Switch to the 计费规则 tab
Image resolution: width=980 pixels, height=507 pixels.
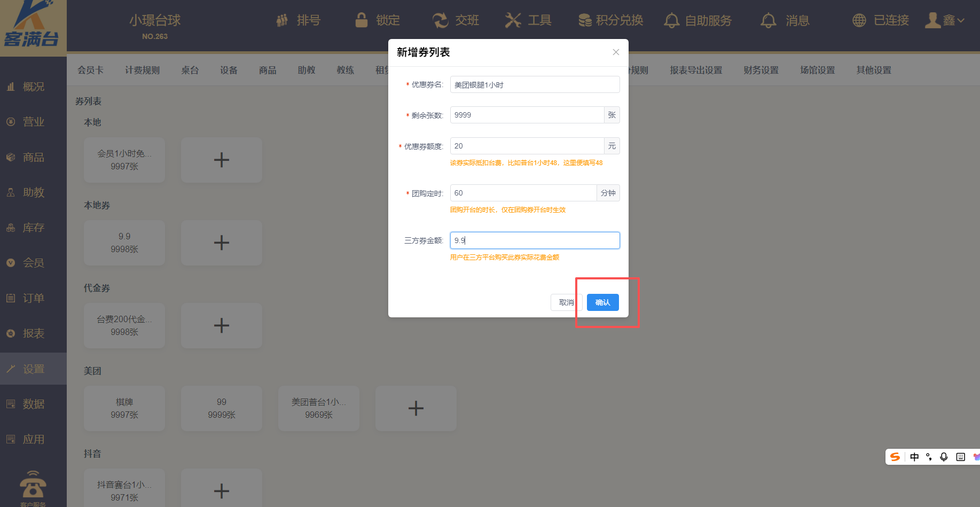click(142, 70)
